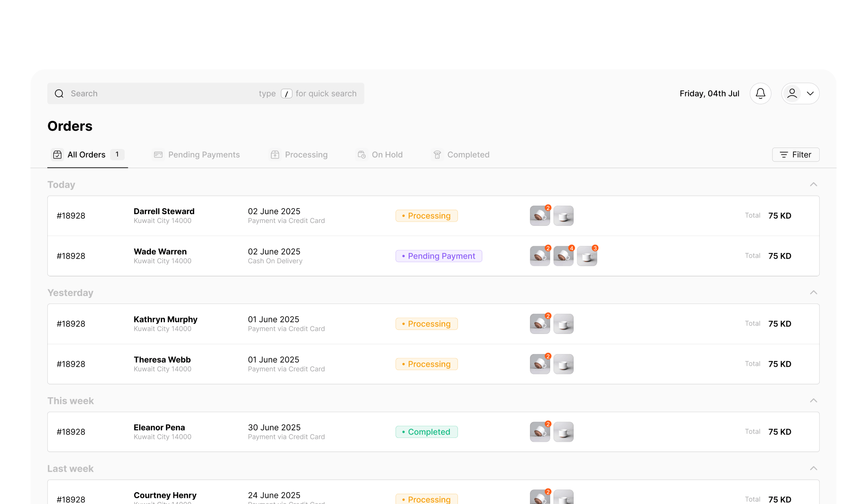Collapse the Today orders section
The height and width of the screenshot is (504, 867).
(x=814, y=185)
